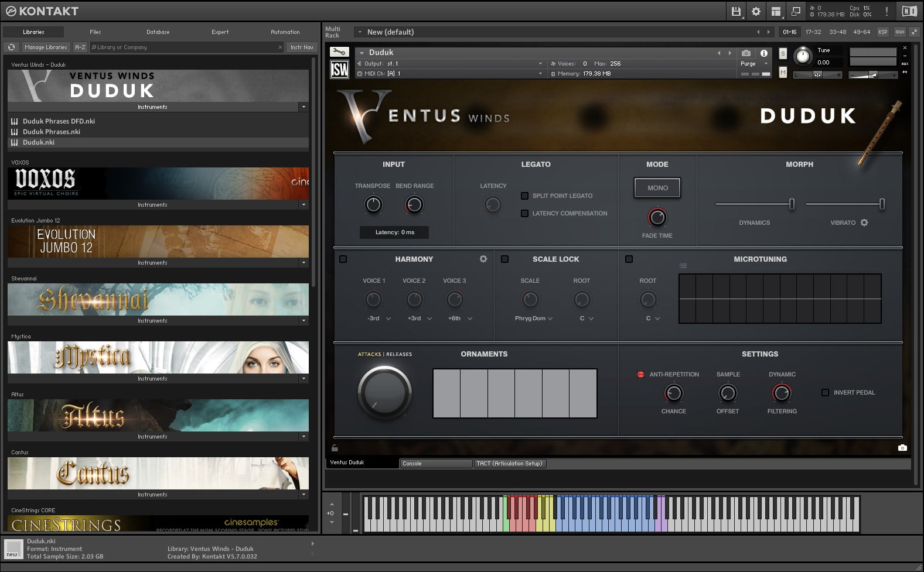Click the instrument volume slider

[873, 75]
